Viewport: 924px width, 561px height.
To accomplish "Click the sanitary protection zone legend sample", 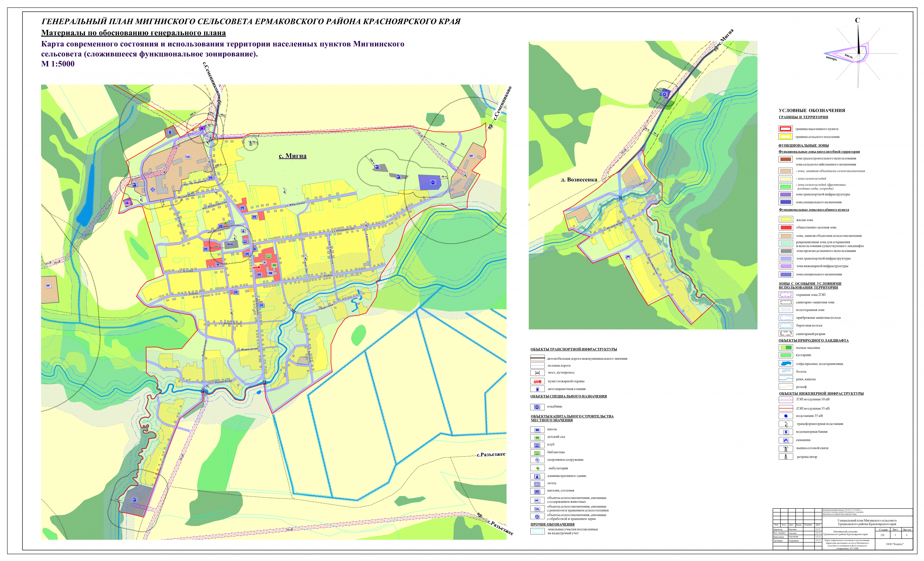I will [x=786, y=302].
